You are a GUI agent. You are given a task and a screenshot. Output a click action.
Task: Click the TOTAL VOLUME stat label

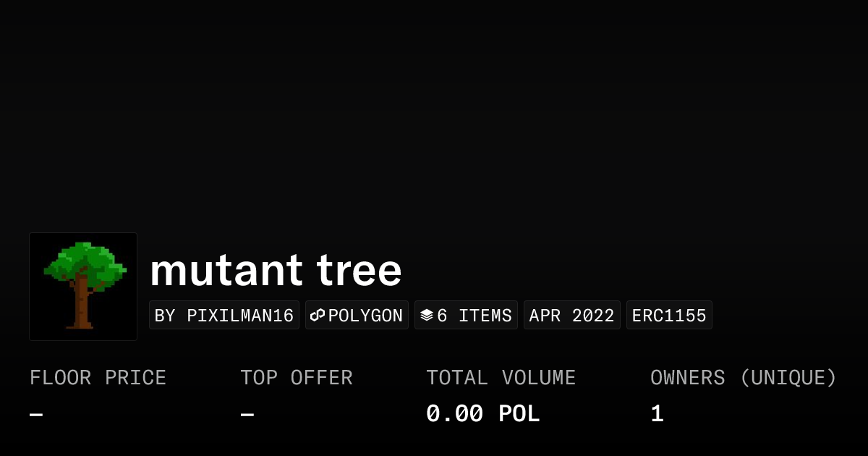click(x=501, y=378)
